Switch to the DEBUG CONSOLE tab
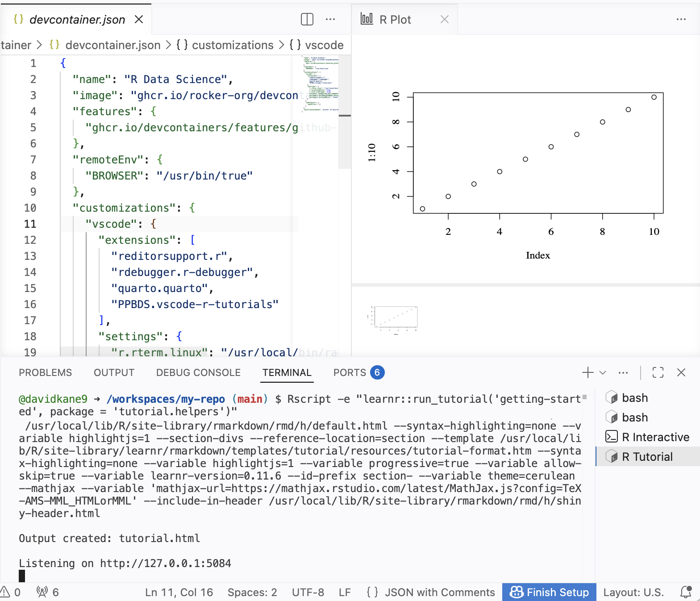The width and height of the screenshot is (700, 601). click(198, 372)
